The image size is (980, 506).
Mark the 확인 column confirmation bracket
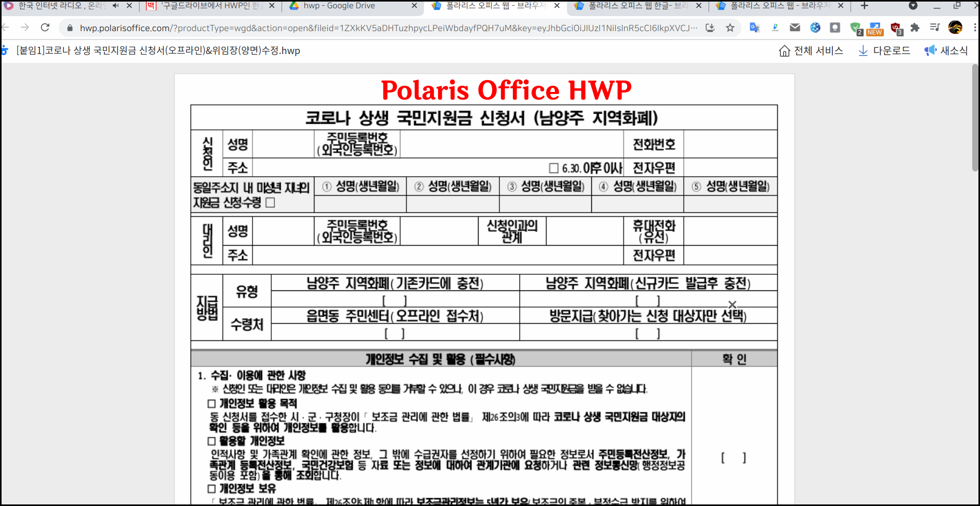click(734, 458)
